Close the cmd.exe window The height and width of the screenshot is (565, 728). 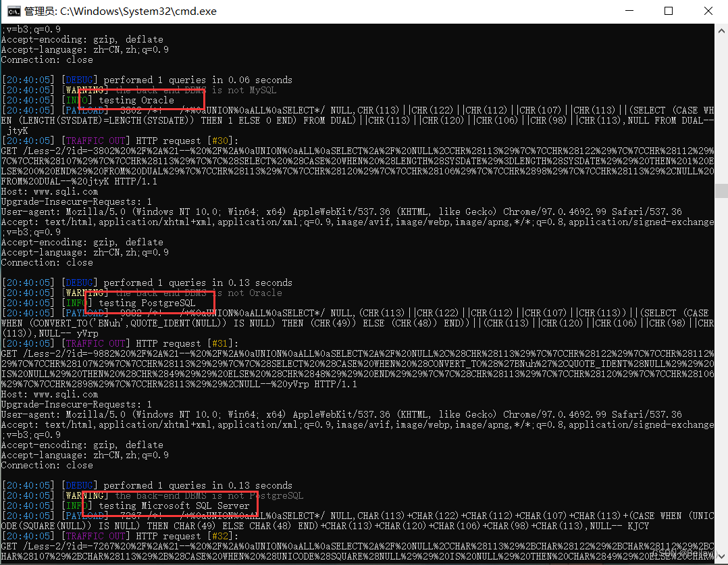tap(708, 11)
